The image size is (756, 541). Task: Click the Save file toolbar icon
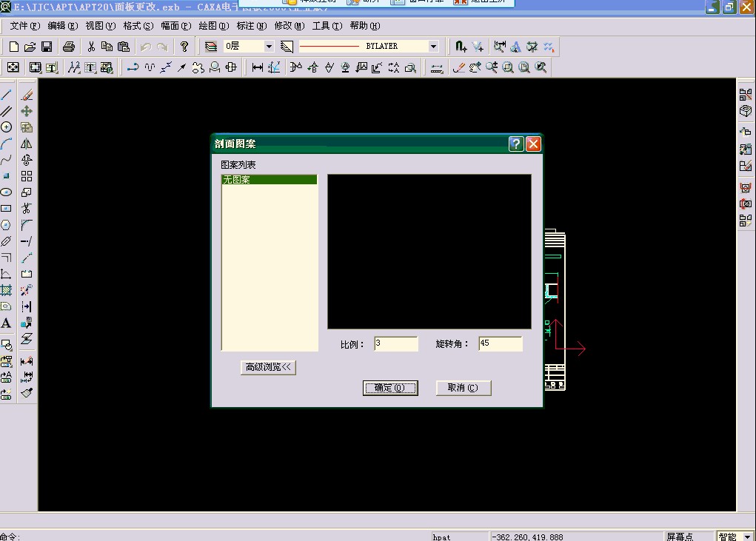tap(47, 47)
